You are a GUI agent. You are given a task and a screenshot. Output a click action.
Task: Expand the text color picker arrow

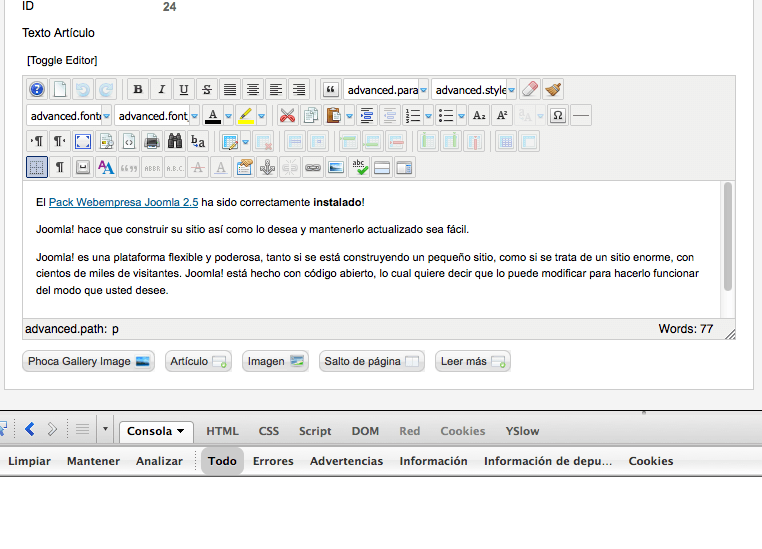[228, 116]
